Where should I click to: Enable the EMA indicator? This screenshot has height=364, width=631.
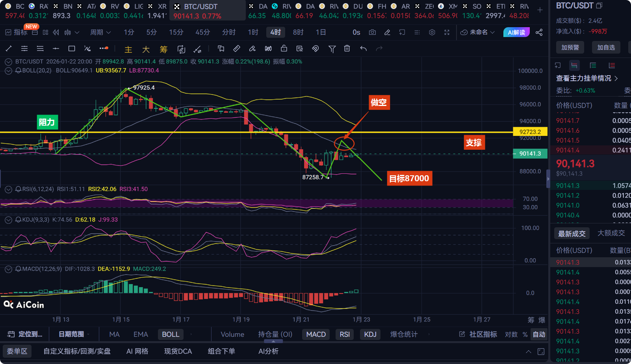tap(141, 334)
